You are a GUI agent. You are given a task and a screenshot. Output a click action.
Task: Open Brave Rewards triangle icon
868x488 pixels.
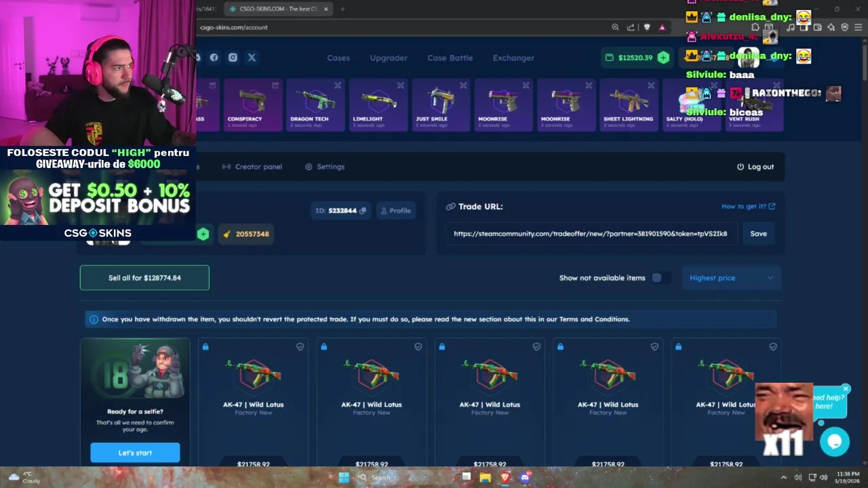click(662, 27)
